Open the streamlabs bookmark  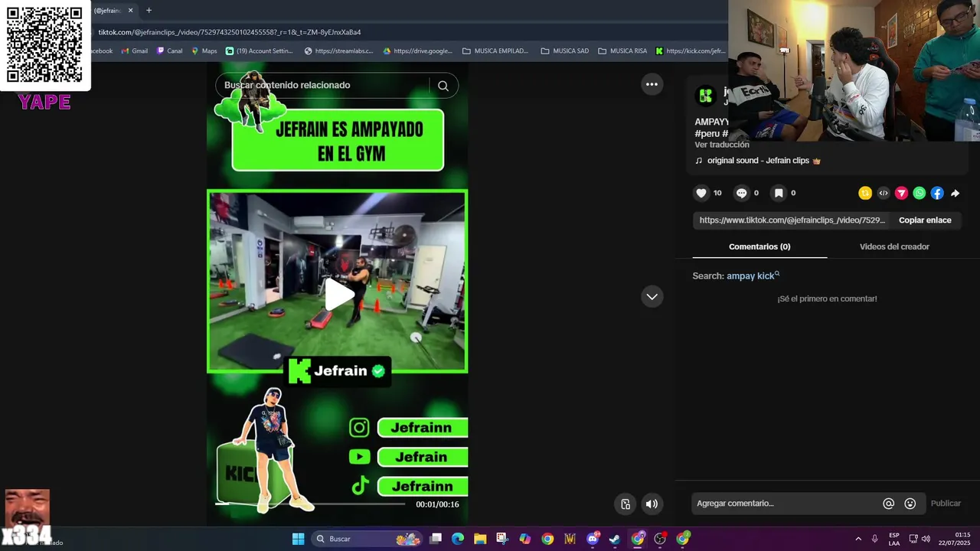[338, 51]
